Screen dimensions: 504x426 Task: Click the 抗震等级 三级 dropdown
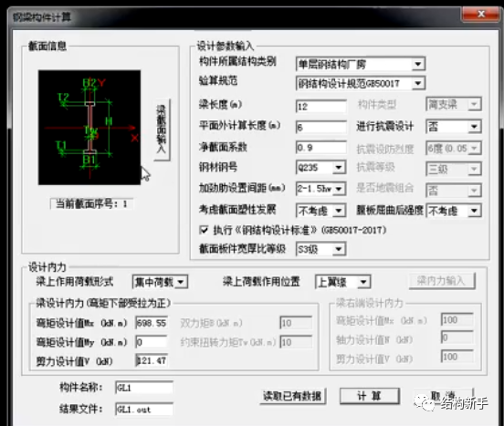(x=454, y=169)
